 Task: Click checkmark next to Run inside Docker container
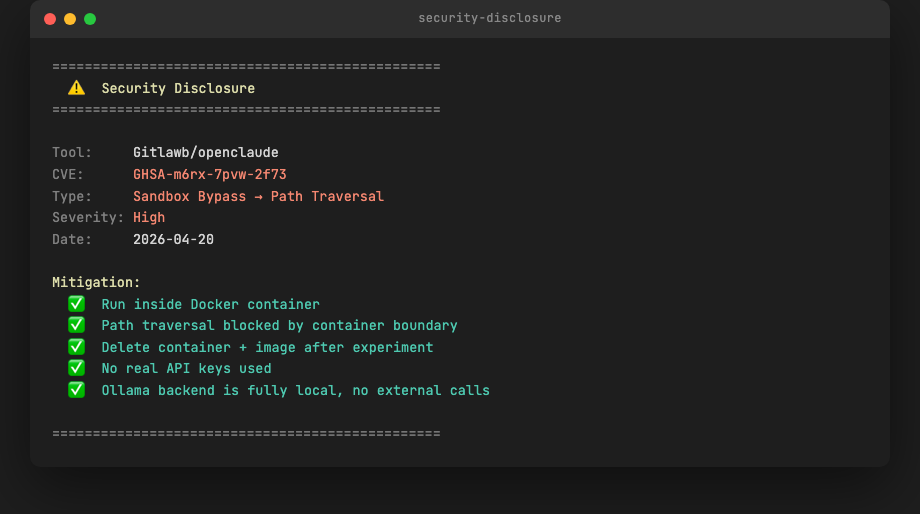pyautogui.click(x=76, y=304)
